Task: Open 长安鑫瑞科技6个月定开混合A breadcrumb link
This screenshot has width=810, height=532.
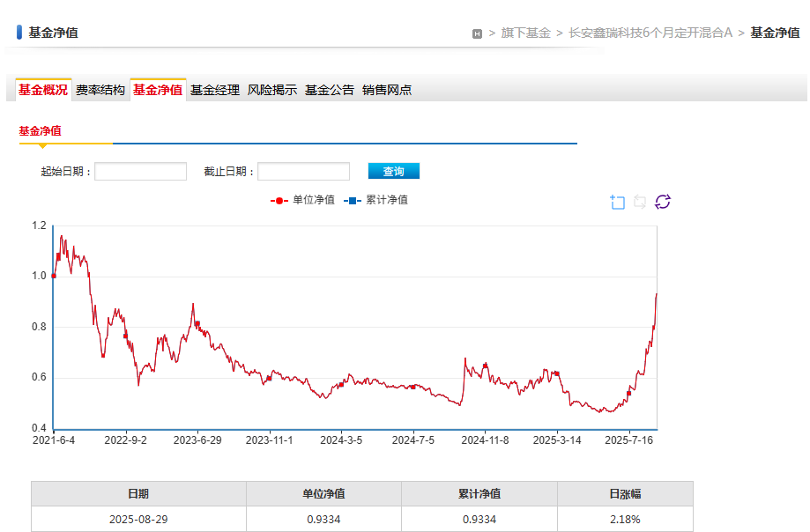Action: 650,33
